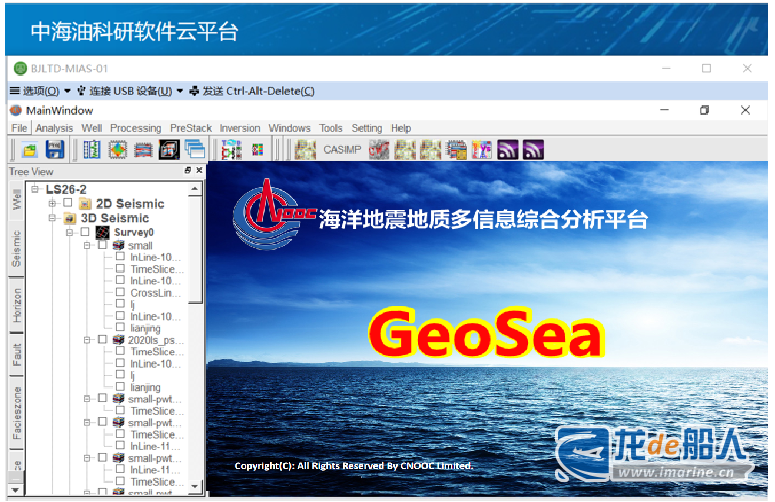Click the side tab strip down arrow
775x502 pixels.
tap(15, 490)
